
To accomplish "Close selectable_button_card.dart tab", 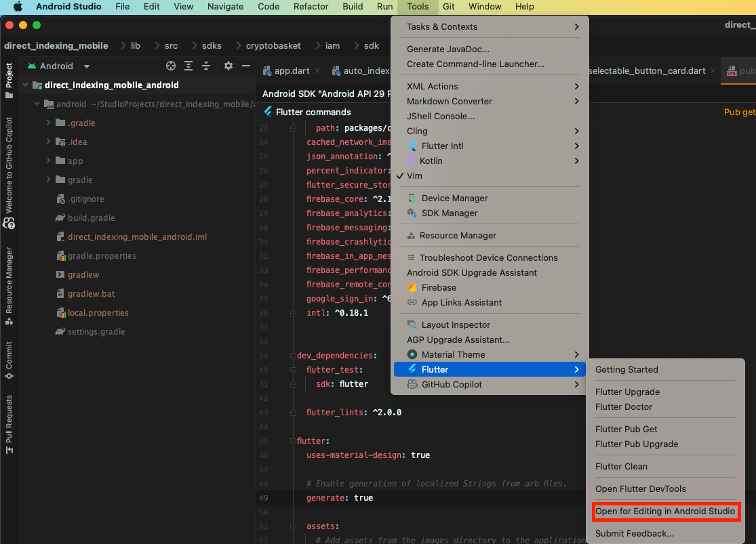I will click(x=713, y=71).
